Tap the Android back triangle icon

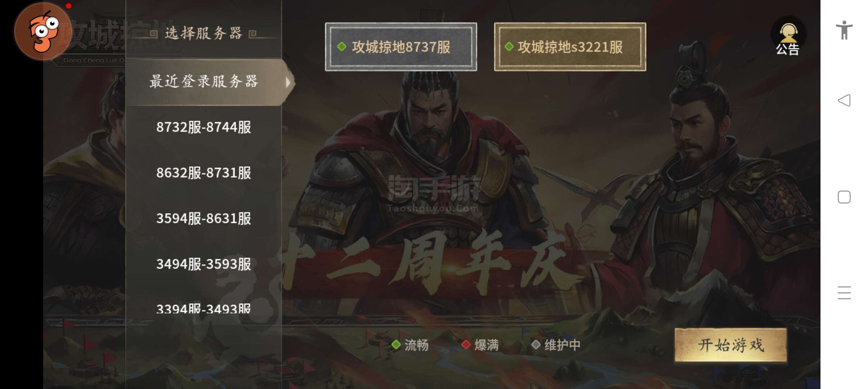[844, 100]
